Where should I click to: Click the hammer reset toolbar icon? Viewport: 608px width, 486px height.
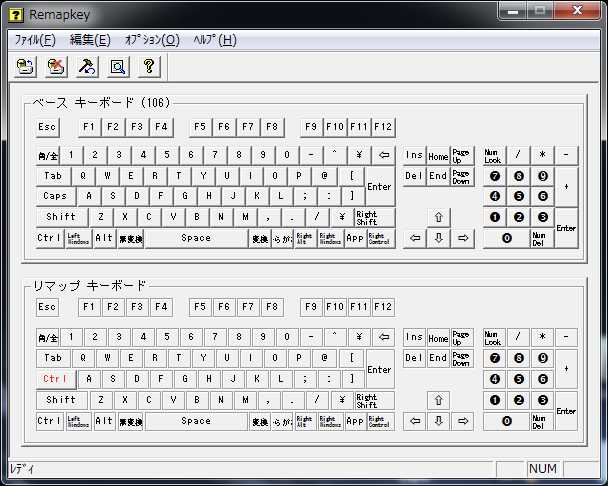[x=87, y=66]
